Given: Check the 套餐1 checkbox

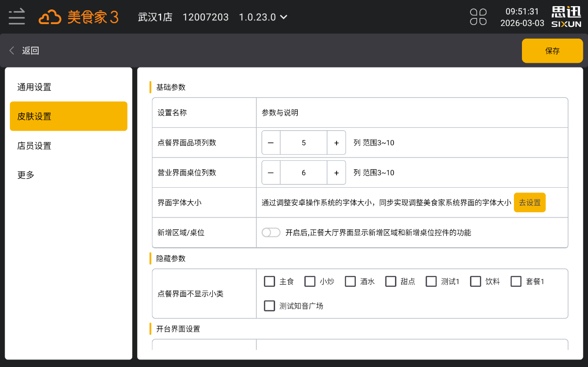Looking at the screenshot, I should 516,282.
